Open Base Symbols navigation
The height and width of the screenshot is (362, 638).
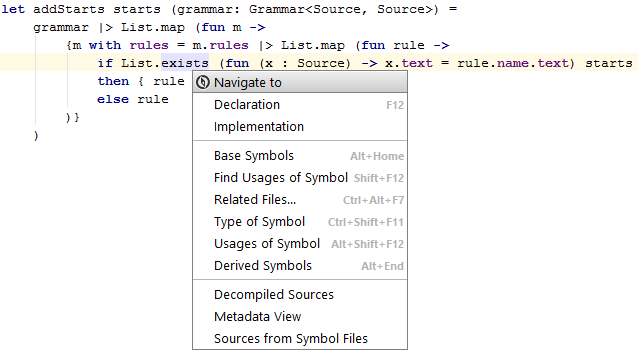[300, 156]
